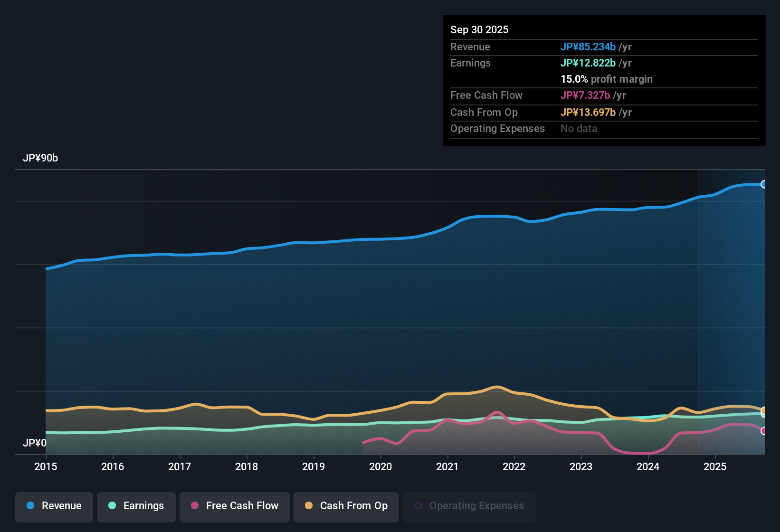Click the 2021 axis label on the timeline
The width and height of the screenshot is (780, 532).
pyautogui.click(x=447, y=467)
